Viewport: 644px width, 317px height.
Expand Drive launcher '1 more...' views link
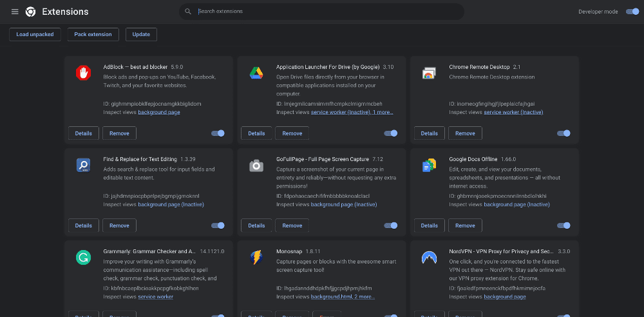point(383,112)
